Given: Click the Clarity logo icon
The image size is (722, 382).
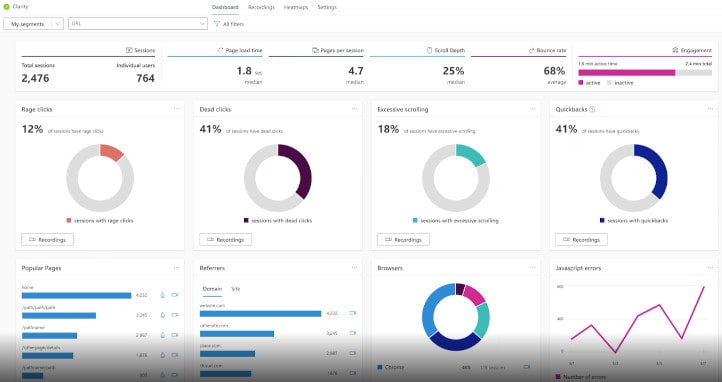Looking at the screenshot, I should [6, 7].
